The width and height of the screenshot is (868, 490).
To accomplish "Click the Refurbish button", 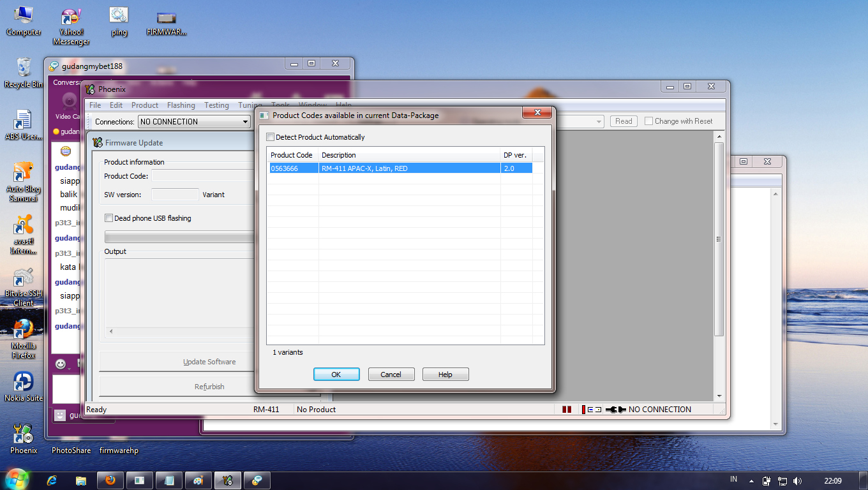I will pos(209,387).
